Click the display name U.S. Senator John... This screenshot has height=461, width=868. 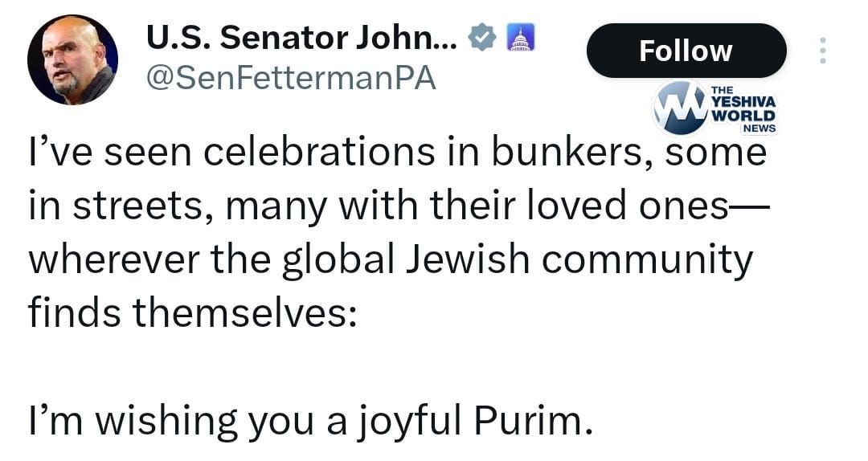[301, 38]
